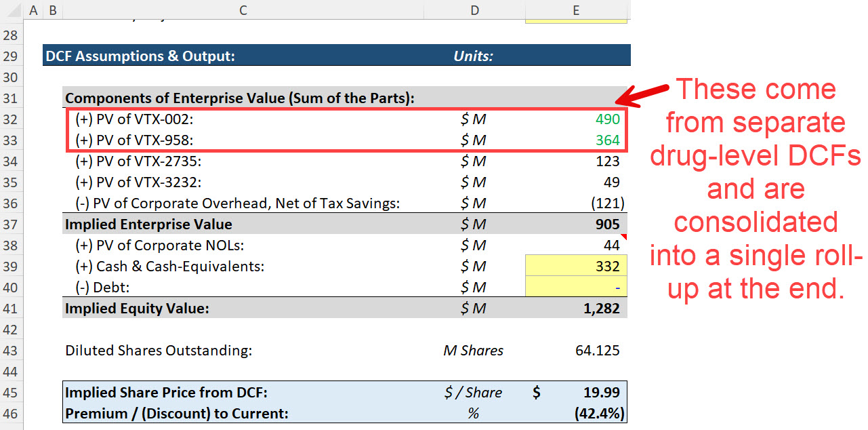The width and height of the screenshot is (868, 430).
Task: Select 'Premium / (Discount) to Current:' label
Action: (x=176, y=413)
